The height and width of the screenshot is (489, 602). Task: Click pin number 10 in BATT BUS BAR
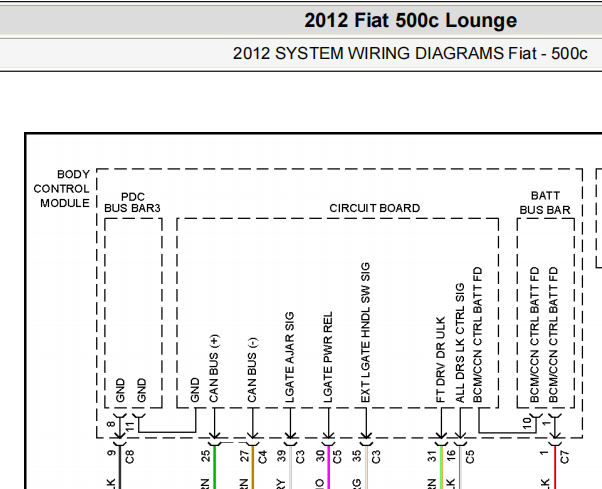coord(527,423)
